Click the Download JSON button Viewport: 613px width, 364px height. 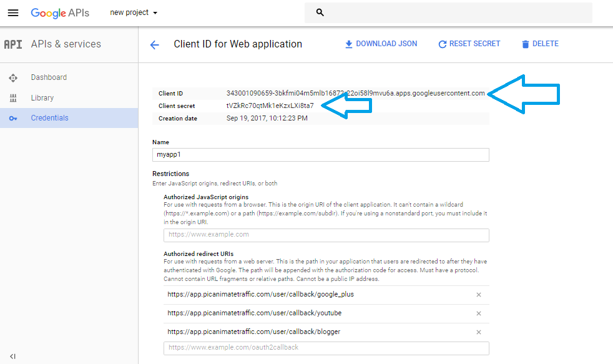click(381, 44)
